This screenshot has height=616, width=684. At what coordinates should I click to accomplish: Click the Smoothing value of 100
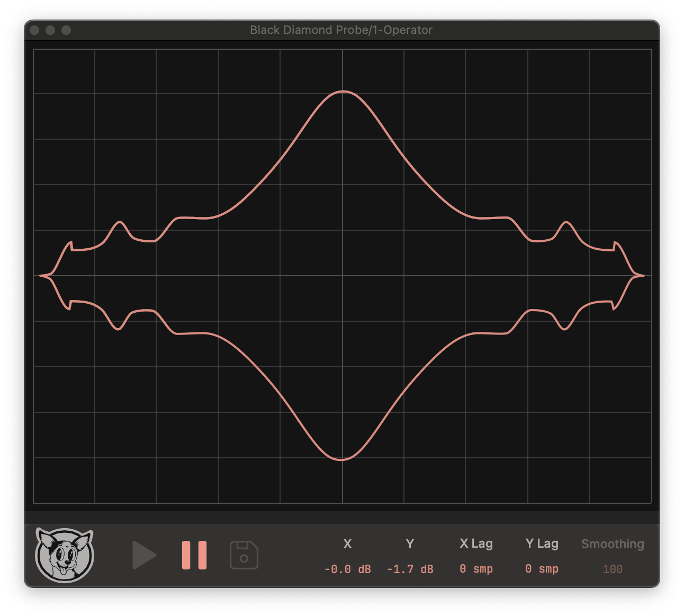point(612,569)
